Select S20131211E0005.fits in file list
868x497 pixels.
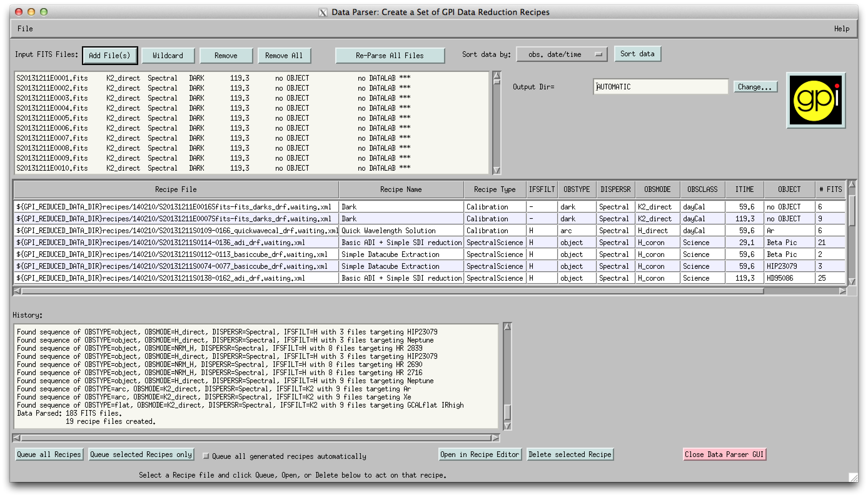(x=52, y=118)
